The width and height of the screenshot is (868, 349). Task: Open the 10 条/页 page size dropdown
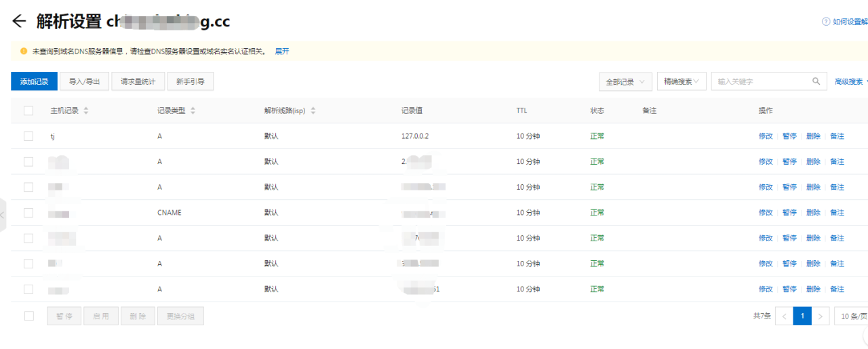pos(853,316)
